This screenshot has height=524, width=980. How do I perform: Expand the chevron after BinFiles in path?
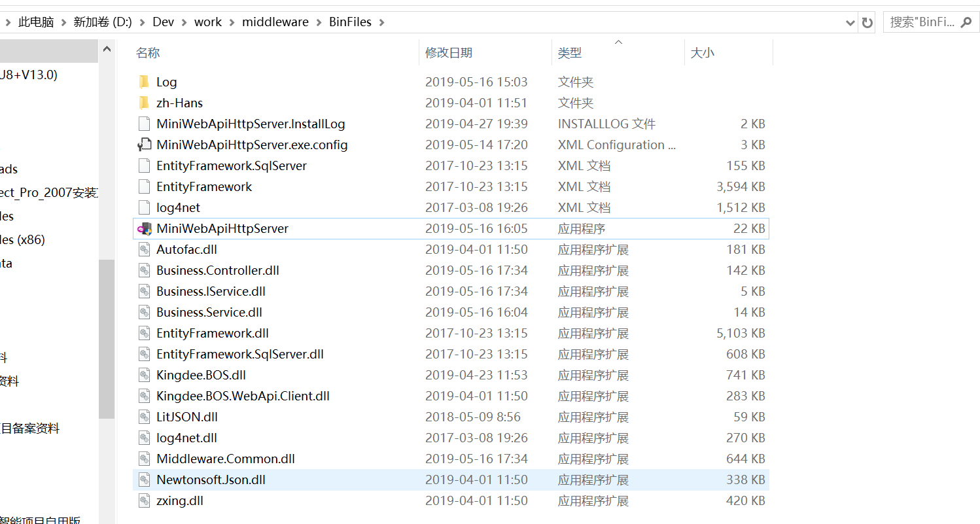382,22
